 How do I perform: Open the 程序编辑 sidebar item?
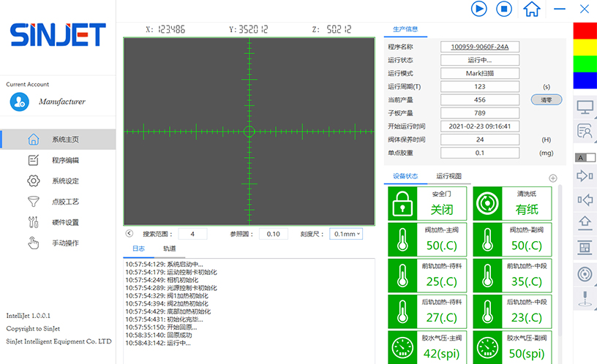[x=58, y=160]
